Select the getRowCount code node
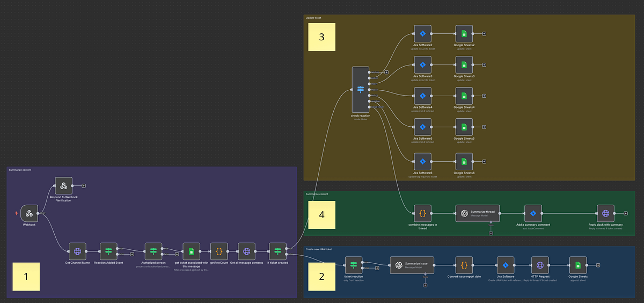Image resolution: width=644 pixels, height=303 pixels. tap(219, 251)
